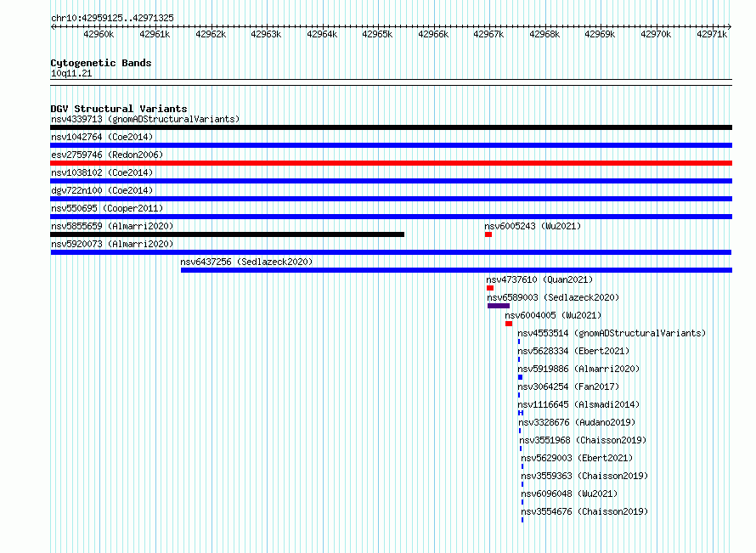
Task: Click the 42964k ruler tick label
Action: click(322, 34)
